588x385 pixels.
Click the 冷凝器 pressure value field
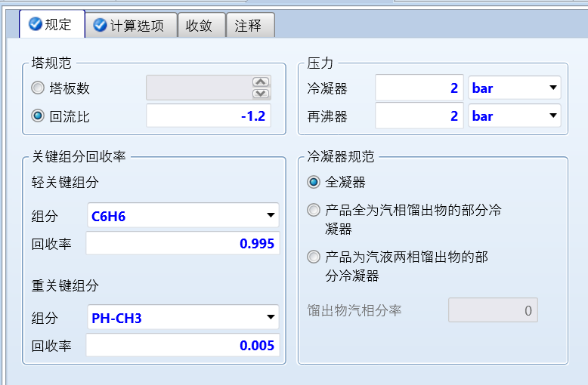[x=419, y=88]
